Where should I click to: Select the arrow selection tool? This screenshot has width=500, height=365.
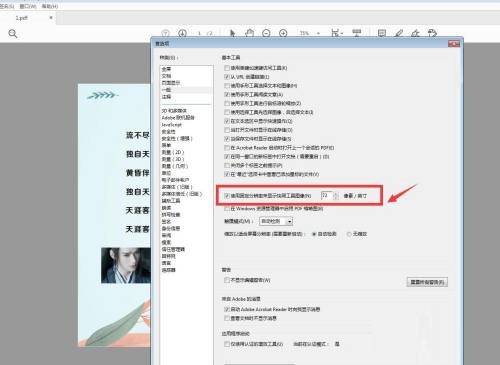232,33
